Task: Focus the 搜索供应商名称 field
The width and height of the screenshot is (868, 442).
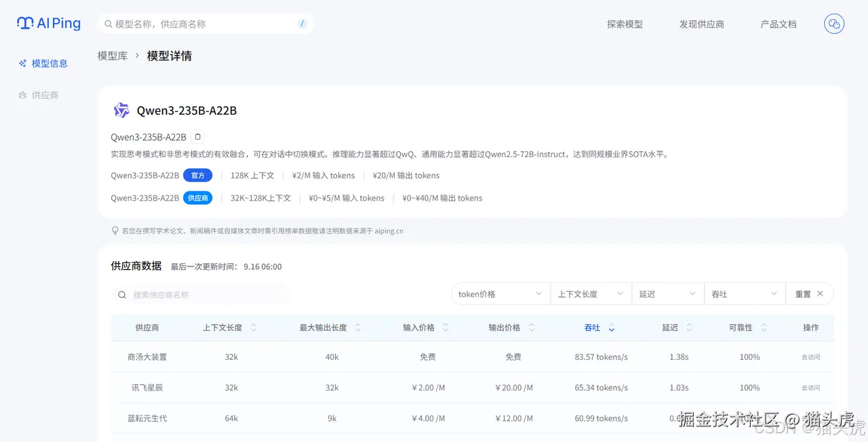Action: pos(200,295)
